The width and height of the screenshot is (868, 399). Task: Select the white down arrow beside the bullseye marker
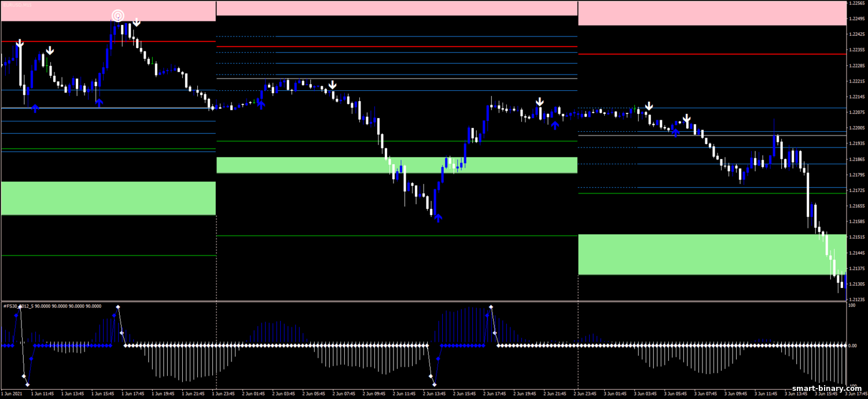pyautogui.click(x=137, y=22)
